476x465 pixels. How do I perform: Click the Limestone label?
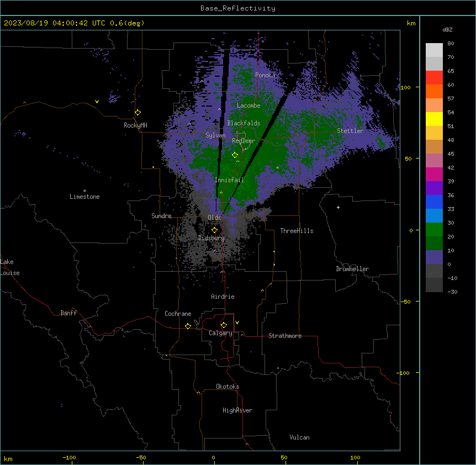coord(84,197)
